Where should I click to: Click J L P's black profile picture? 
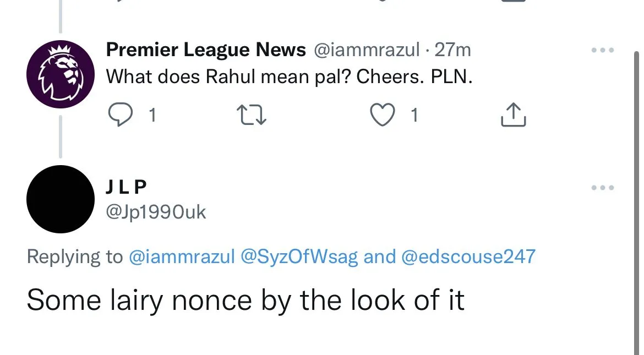(x=61, y=199)
